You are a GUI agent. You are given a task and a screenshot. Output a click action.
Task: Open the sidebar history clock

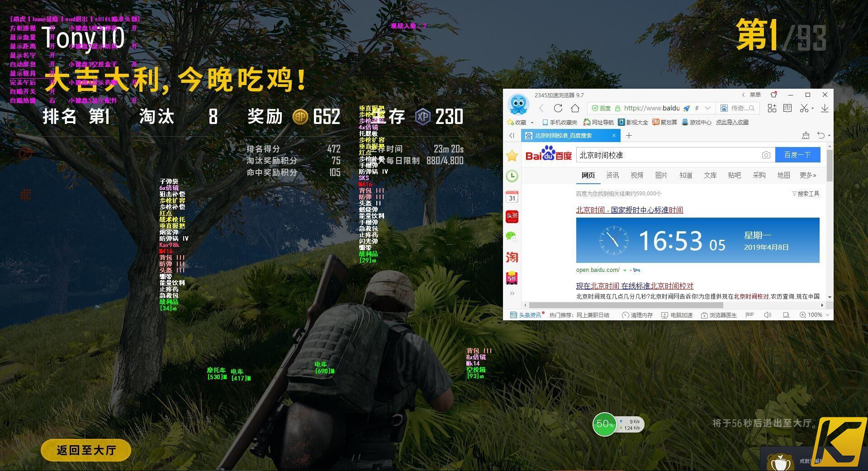coord(512,176)
